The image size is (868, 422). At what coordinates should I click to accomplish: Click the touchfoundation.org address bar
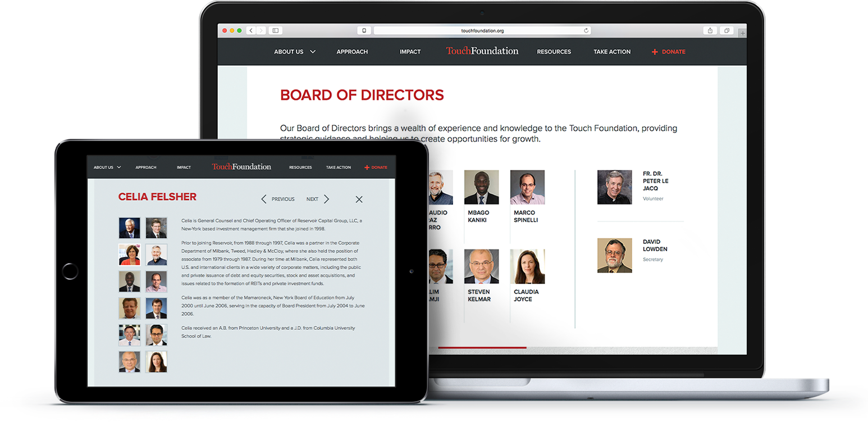[x=482, y=30]
